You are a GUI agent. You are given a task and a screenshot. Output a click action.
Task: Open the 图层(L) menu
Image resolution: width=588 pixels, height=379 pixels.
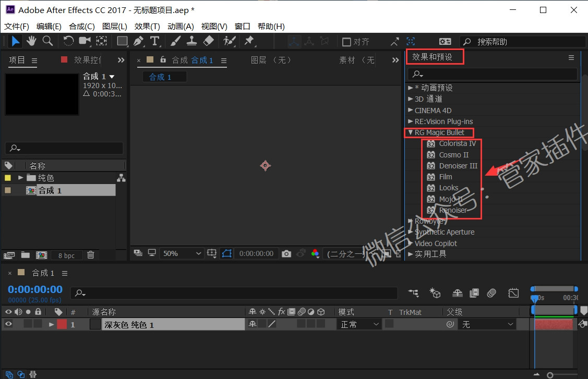(115, 26)
